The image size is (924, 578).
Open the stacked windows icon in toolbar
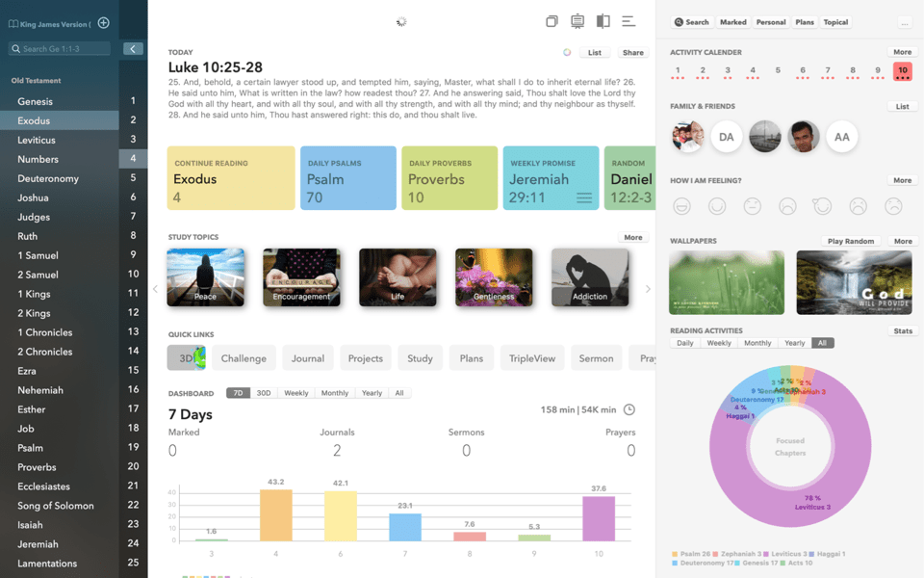click(x=552, y=21)
